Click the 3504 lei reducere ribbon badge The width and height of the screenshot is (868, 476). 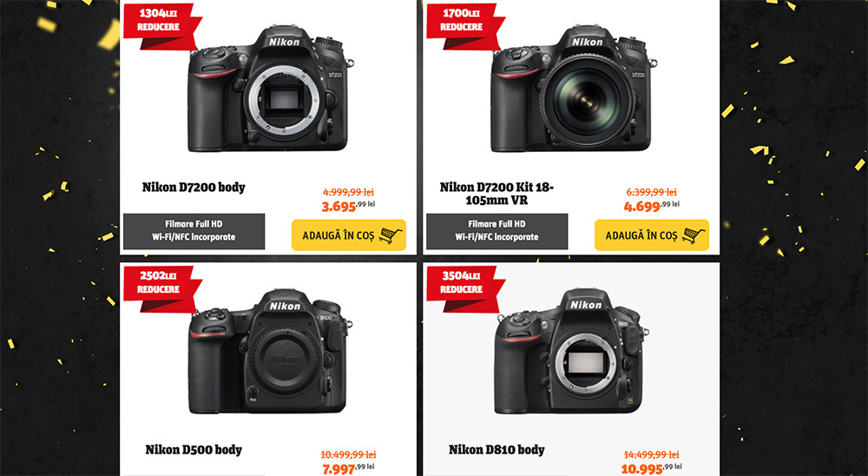click(x=464, y=288)
